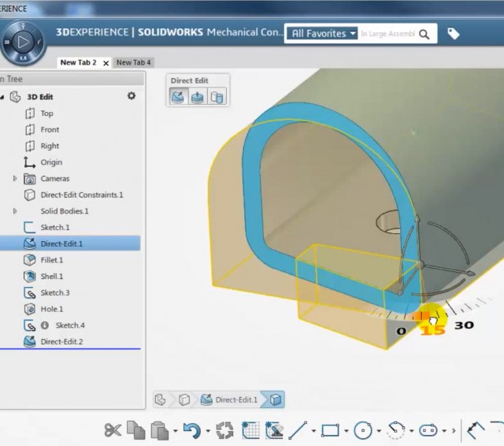Switch to the New Tab 4 tab
Viewport: 504px width, 446px height.
pos(133,62)
